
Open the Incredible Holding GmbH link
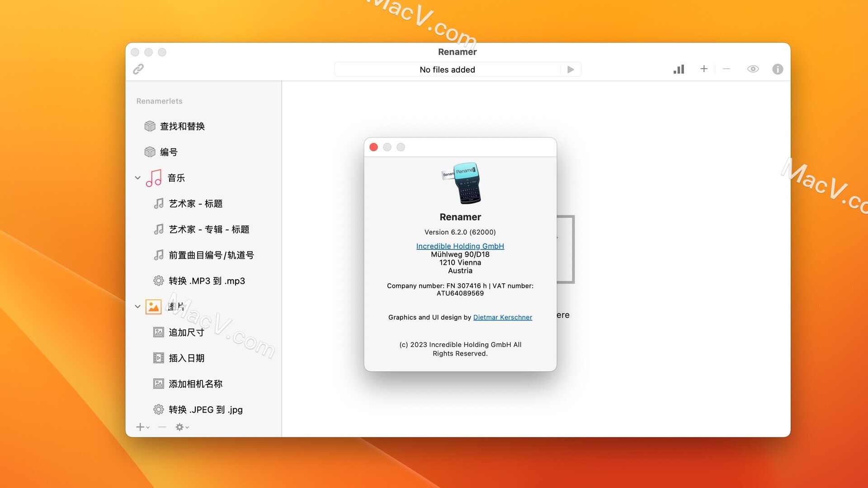[460, 246]
